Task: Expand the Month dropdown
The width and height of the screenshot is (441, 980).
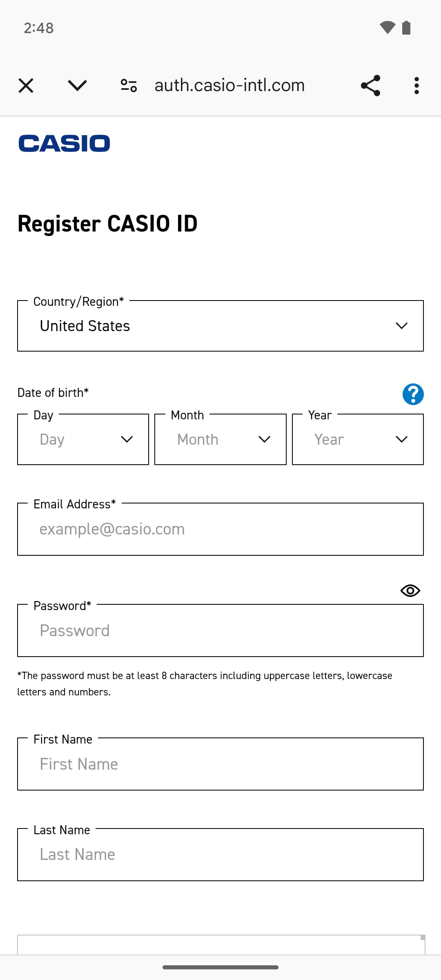Action: pyautogui.click(x=220, y=439)
